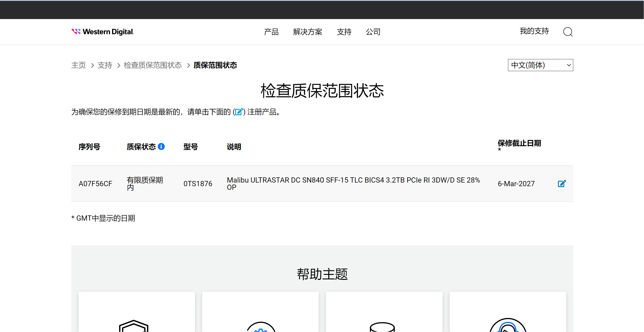The height and width of the screenshot is (332, 644).
Task: Click the 检查质保范围状态 breadcrumb link
Action: pos(153,65)
